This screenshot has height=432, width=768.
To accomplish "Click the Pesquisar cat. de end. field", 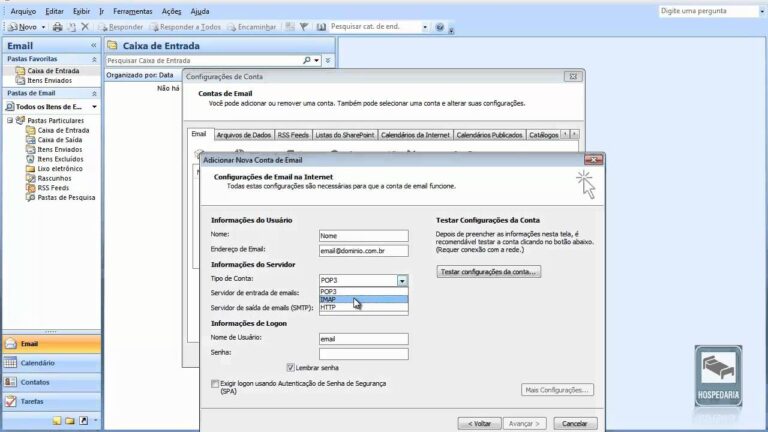I will (x=375, y=26).
